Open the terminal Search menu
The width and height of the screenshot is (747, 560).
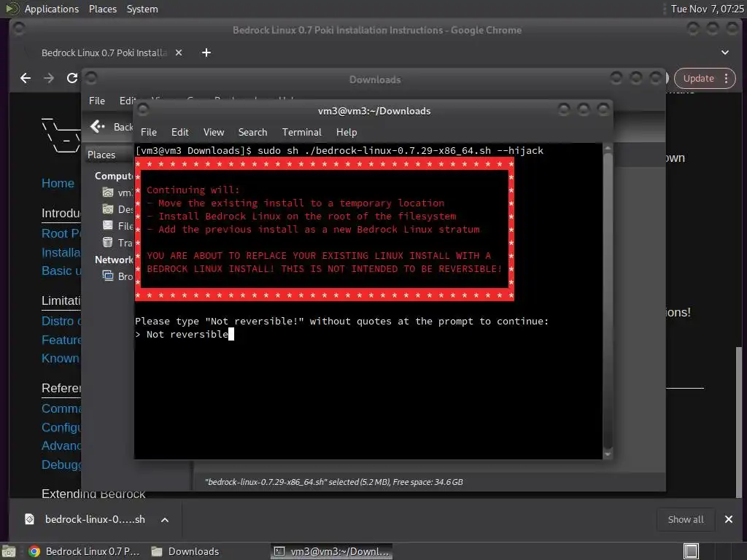tap(252, 132)
